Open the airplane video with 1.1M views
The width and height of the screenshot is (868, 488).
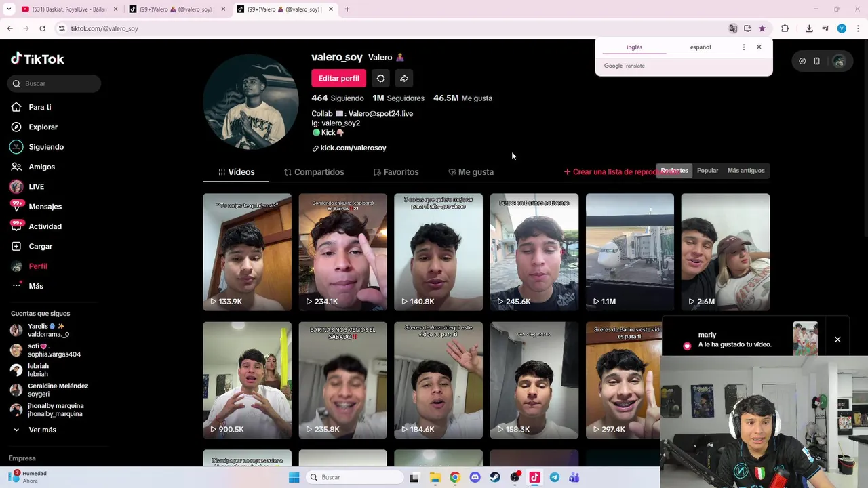coord(630,252)
